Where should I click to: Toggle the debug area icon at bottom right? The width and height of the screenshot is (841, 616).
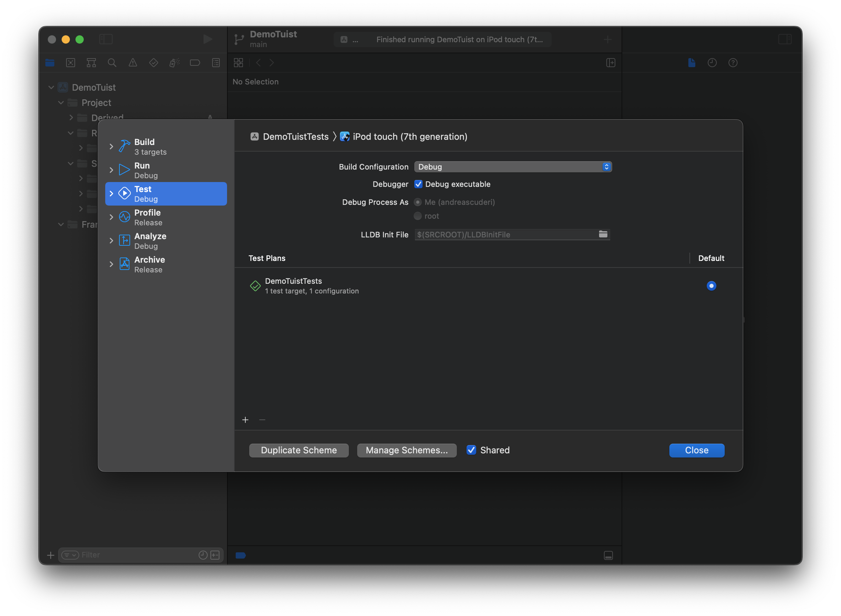point(608,555)
